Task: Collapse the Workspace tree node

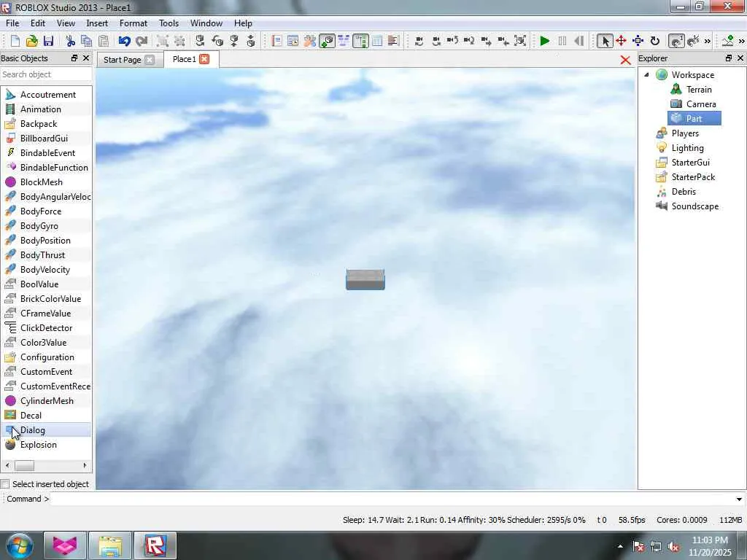Action: tap(646, 75)
